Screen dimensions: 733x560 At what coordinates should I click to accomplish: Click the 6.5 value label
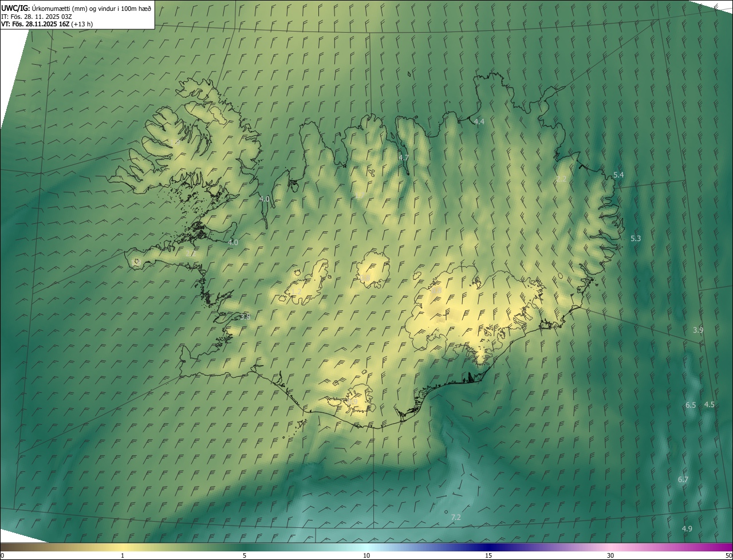[x=691, y=405]
